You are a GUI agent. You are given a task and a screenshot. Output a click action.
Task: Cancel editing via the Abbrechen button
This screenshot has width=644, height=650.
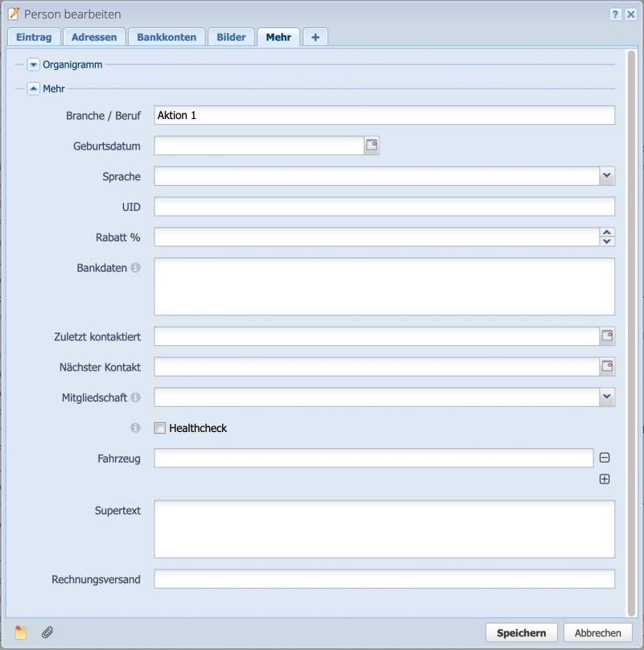pos(597,632)
